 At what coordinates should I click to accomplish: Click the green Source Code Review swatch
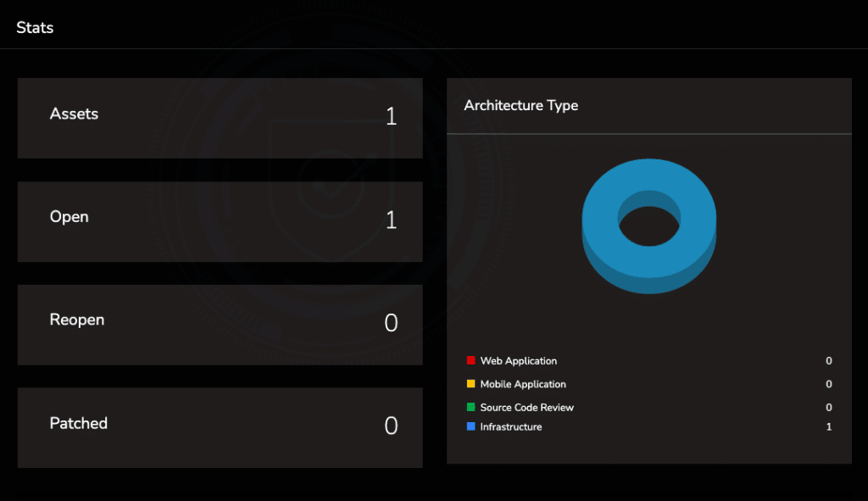[471, 407]
